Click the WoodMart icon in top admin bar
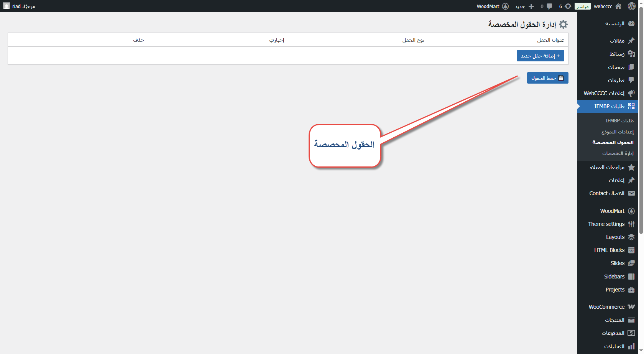644x354 pixels. pos(505,6)
